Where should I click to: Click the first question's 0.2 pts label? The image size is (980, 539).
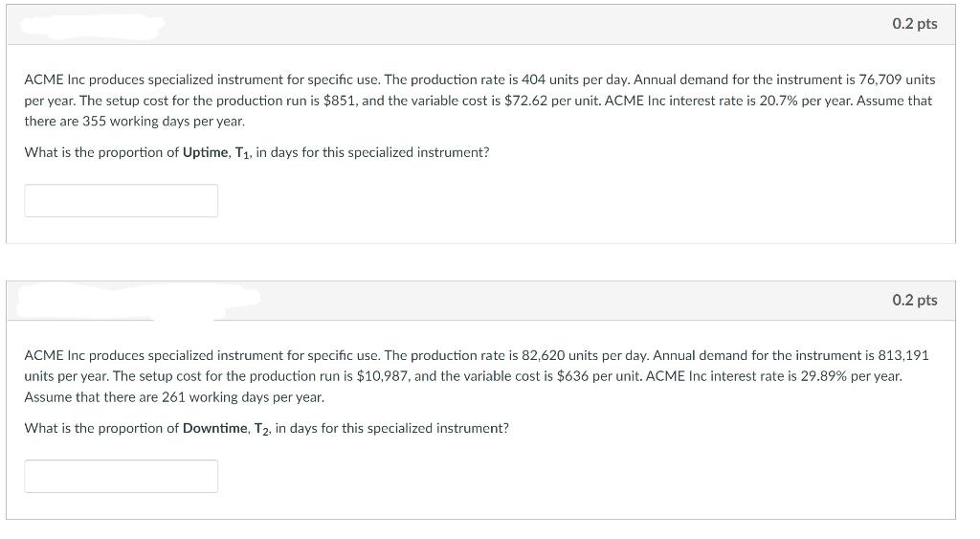tap(914, 24)
